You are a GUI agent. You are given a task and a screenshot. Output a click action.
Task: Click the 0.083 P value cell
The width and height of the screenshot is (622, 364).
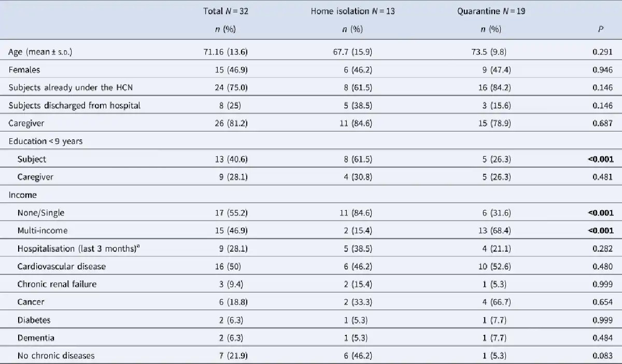(602, 356)
